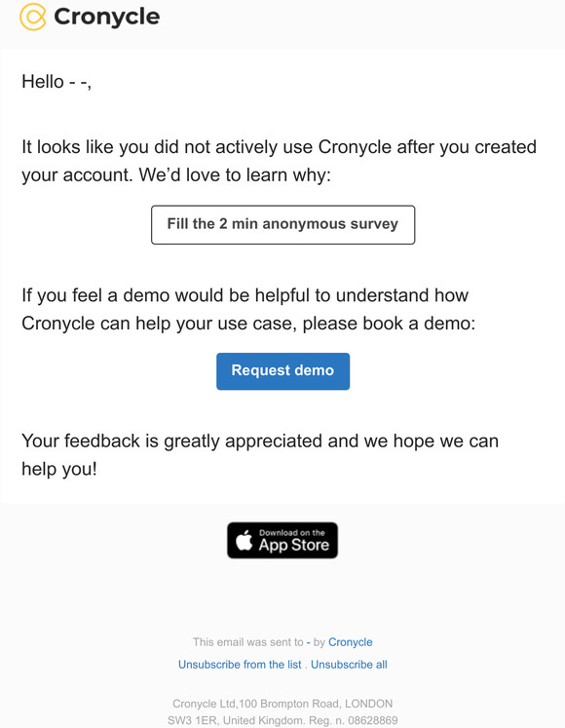The image size is (565, 728).
Task: Click the blue Request demo button
Action: 282,371
